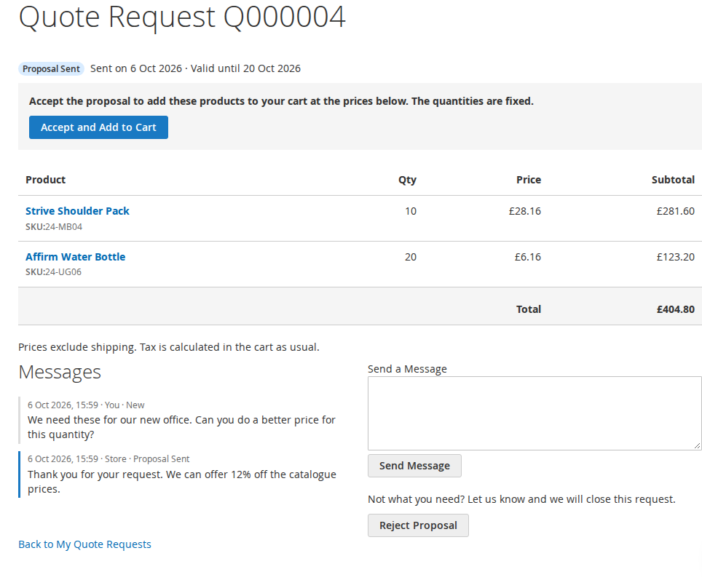Click the Messages section heading
This screenshot has width=702, height=588.
click(x=60, y=373)
